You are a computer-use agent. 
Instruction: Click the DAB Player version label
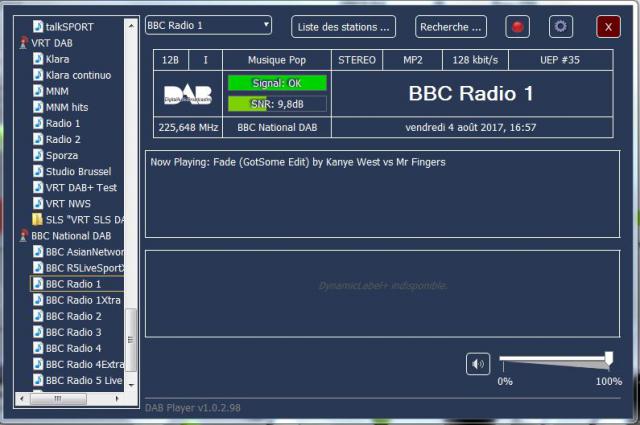[x=193, y=408]
